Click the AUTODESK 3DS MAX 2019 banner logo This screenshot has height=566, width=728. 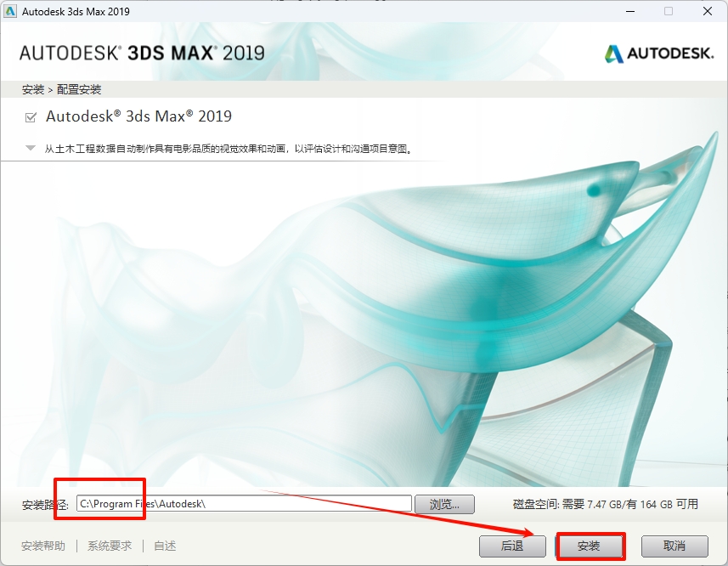[x=142, y=52]
